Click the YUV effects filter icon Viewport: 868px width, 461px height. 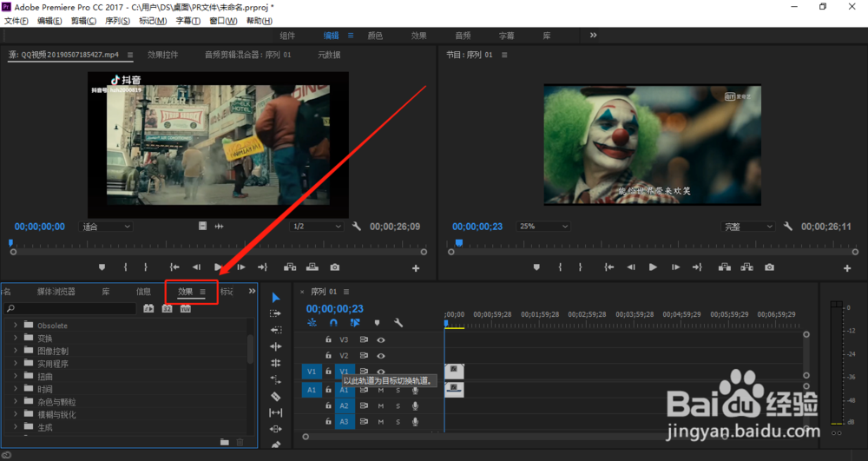(x=186, y=308)
